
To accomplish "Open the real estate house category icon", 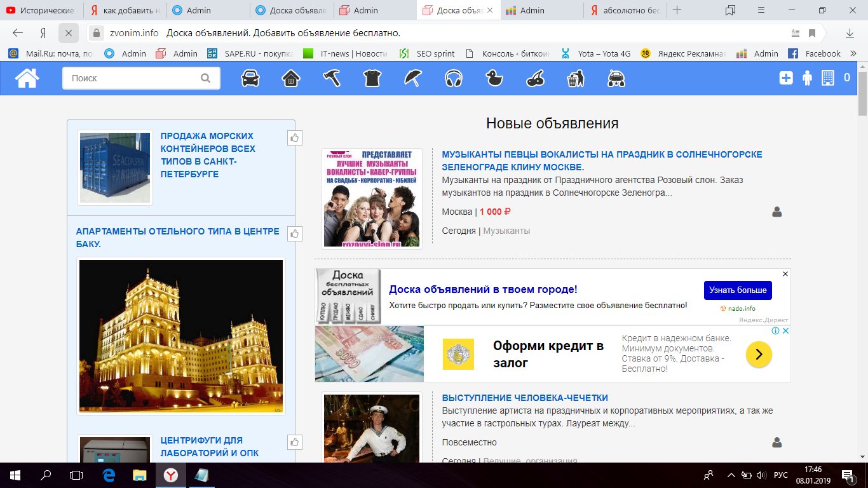I will tap(291, 78).
